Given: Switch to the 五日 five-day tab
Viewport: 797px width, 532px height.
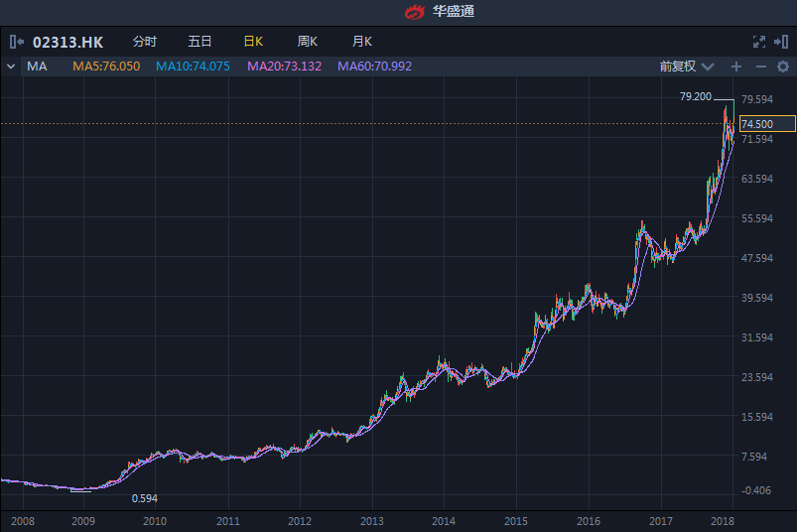Looking at the screenshot, I should click(199, 42).
